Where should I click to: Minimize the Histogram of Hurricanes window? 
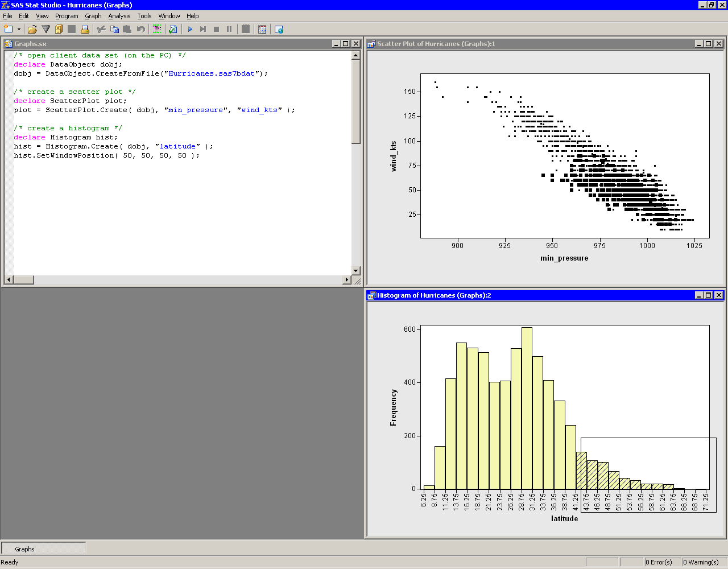pyautogui.click(x=699, y=295)
